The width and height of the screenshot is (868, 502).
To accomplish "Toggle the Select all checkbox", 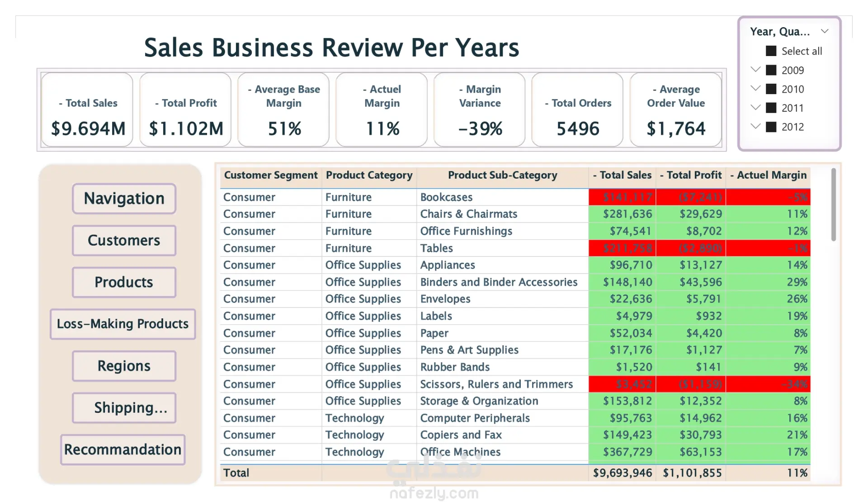I will (x=771, y=51).
